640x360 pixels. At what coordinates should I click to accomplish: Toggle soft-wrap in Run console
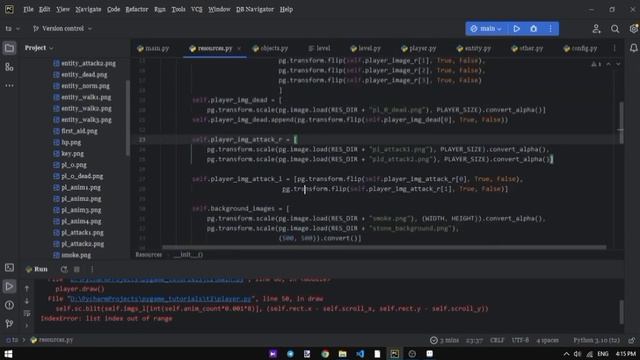tap(27, 313)
